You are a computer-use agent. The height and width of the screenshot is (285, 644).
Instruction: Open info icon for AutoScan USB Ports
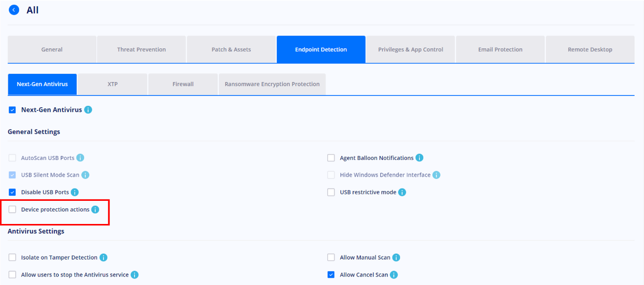coord(80,158)
